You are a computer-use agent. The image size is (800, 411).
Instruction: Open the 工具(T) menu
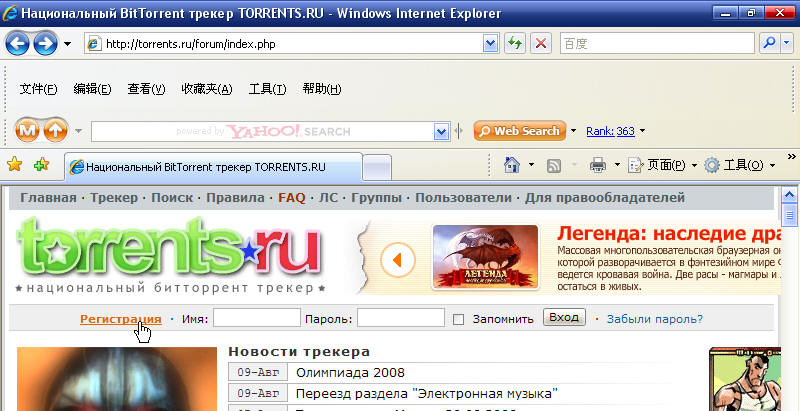(x=267, y=89)
